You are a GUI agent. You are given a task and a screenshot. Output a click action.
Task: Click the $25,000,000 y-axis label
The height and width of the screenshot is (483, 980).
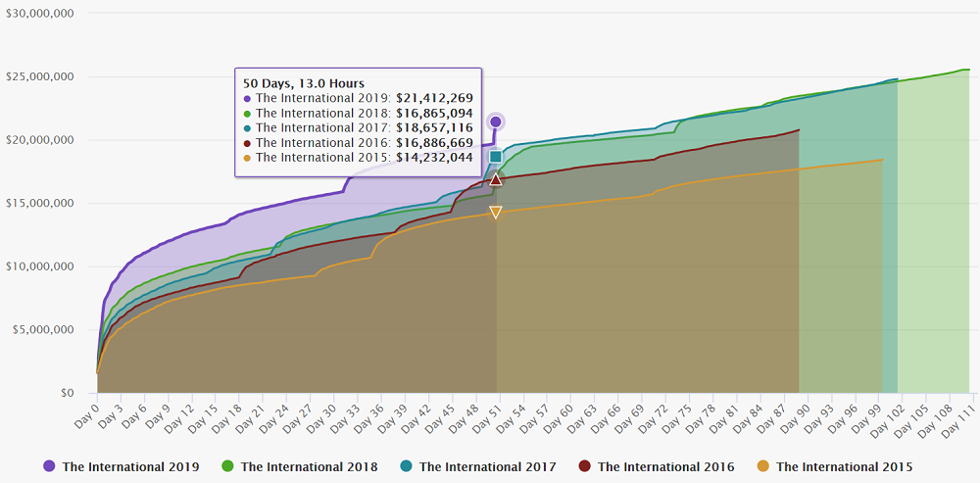pyautogui.click(x=39, y=76)
